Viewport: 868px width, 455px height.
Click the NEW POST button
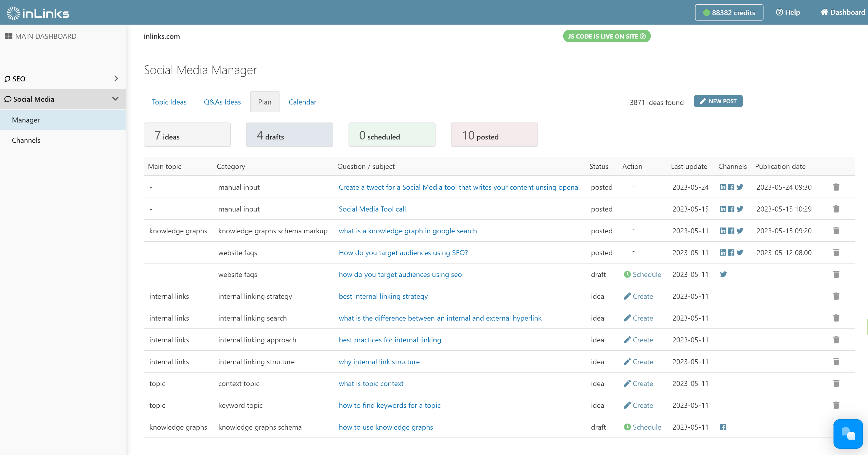pyautogui.click(x=718, y=101)
